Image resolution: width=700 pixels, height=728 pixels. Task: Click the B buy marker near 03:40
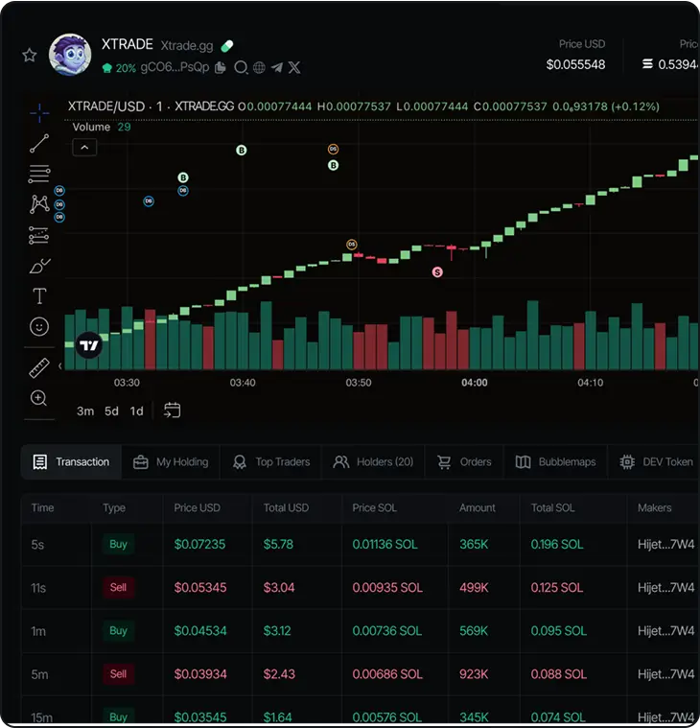242,151
